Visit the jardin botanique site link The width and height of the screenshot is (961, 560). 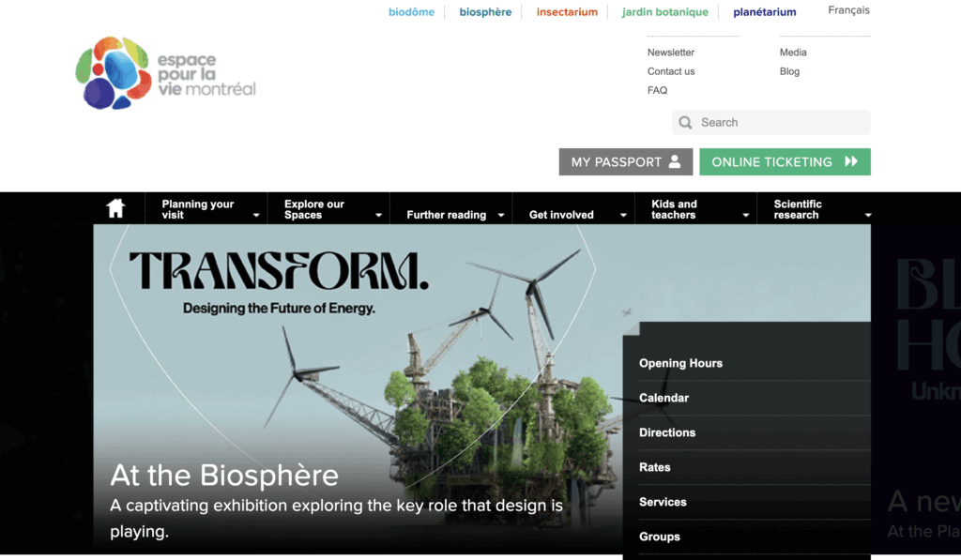pos(665,11)
